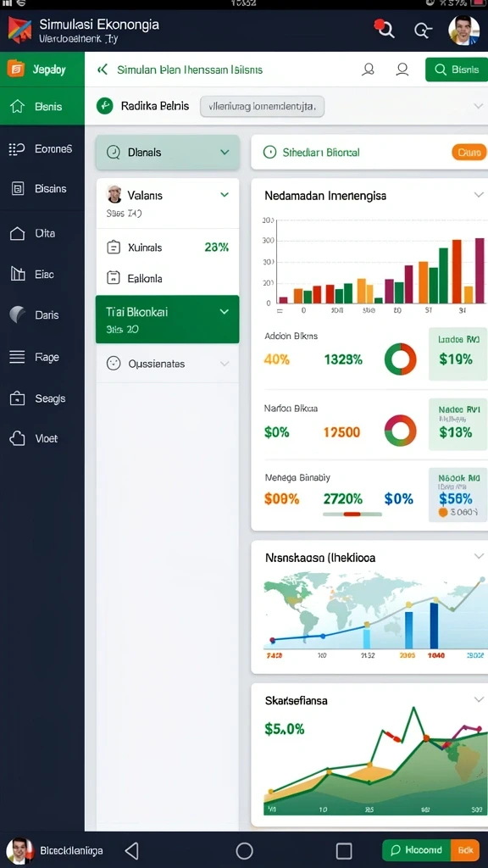The image size is (488, 868).
Task: Click the Android home circle button
Action: (244, 851)
